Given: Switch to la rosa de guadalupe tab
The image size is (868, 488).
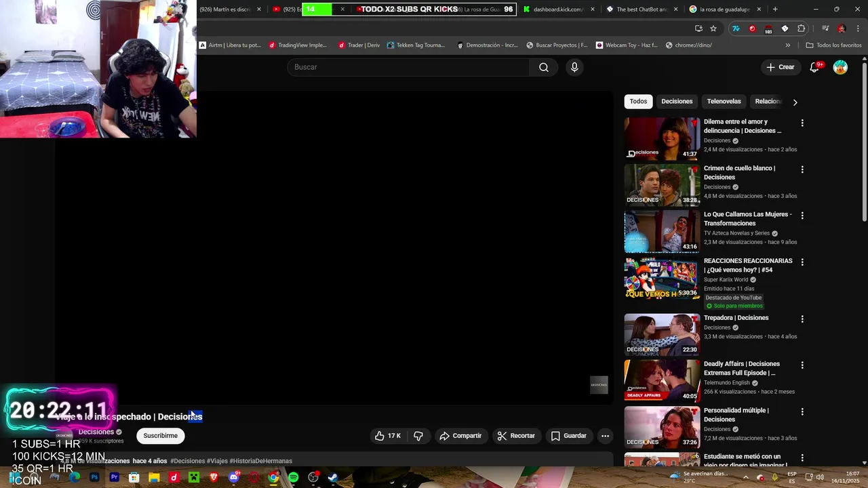Looking at the screenshot, I should click(724, 9).
